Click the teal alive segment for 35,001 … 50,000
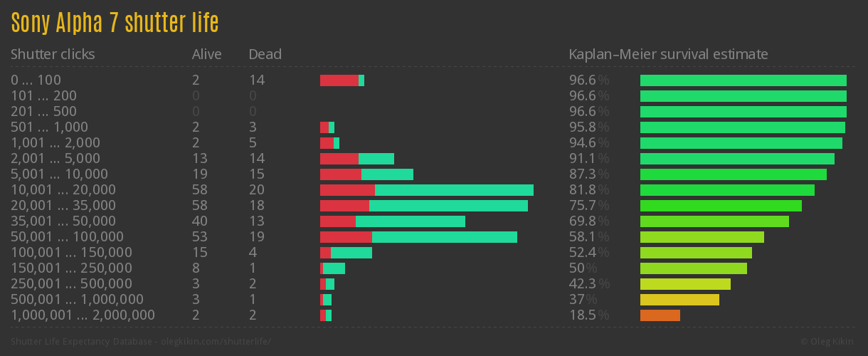Image resolution: width=868 pixels, height=356 pixels. click(x=410, y=221)
